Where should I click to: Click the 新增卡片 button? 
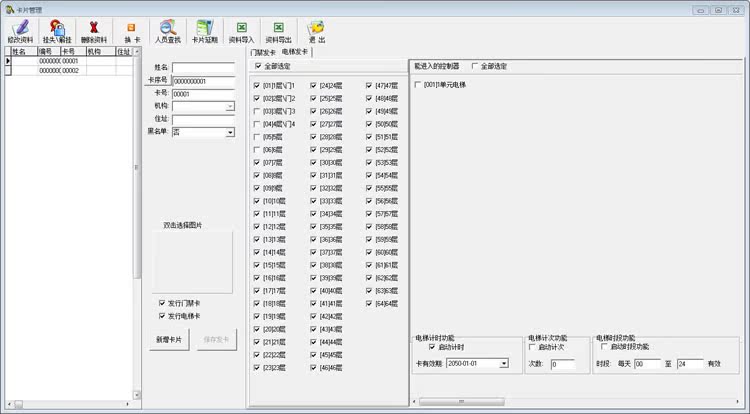tap(169, 339)
